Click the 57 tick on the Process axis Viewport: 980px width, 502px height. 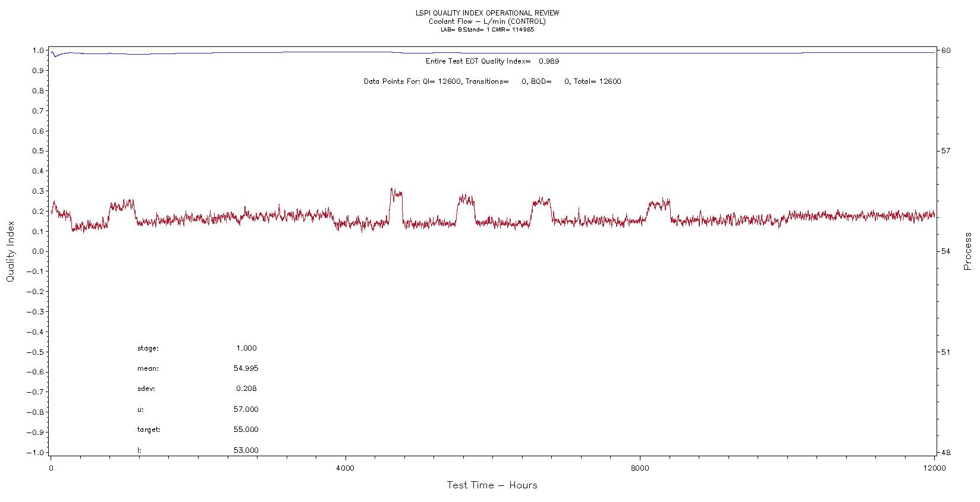click(944, 151)
